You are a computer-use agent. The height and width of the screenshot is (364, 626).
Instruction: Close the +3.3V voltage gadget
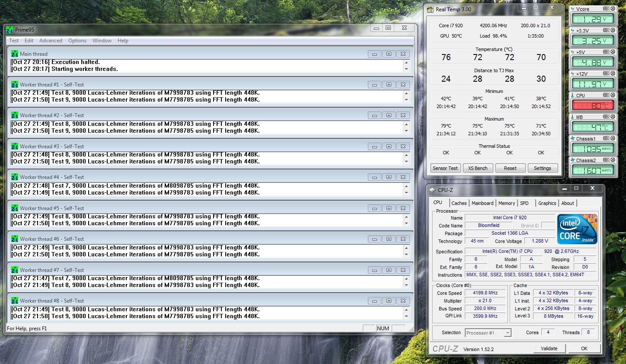point(613,30)
